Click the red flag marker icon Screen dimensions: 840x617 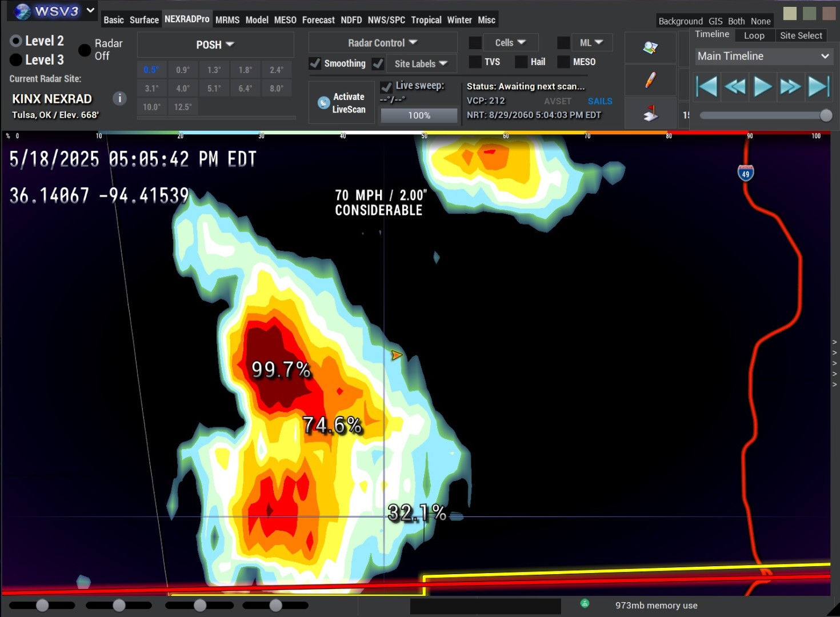650,113
